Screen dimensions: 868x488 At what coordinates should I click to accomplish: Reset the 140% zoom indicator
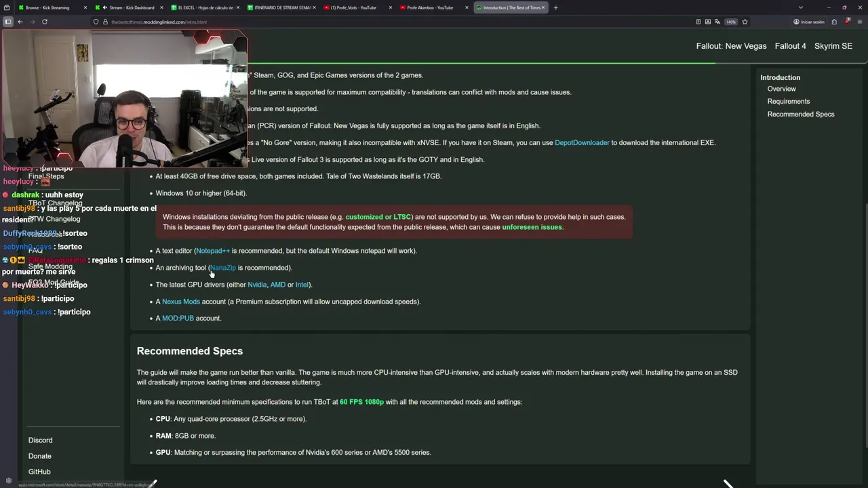[731, 22]
